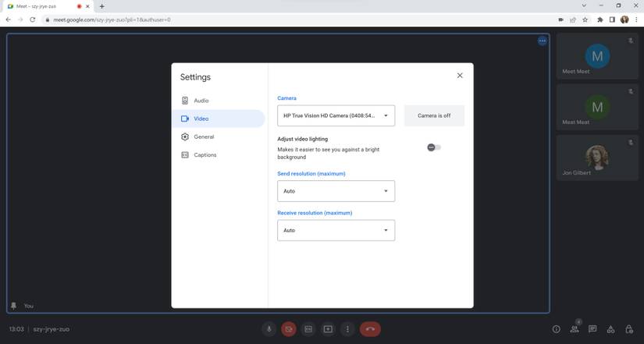Click the meeting code szy-jrye-zuo text
The image size is (644, 344).
(52, 329)
